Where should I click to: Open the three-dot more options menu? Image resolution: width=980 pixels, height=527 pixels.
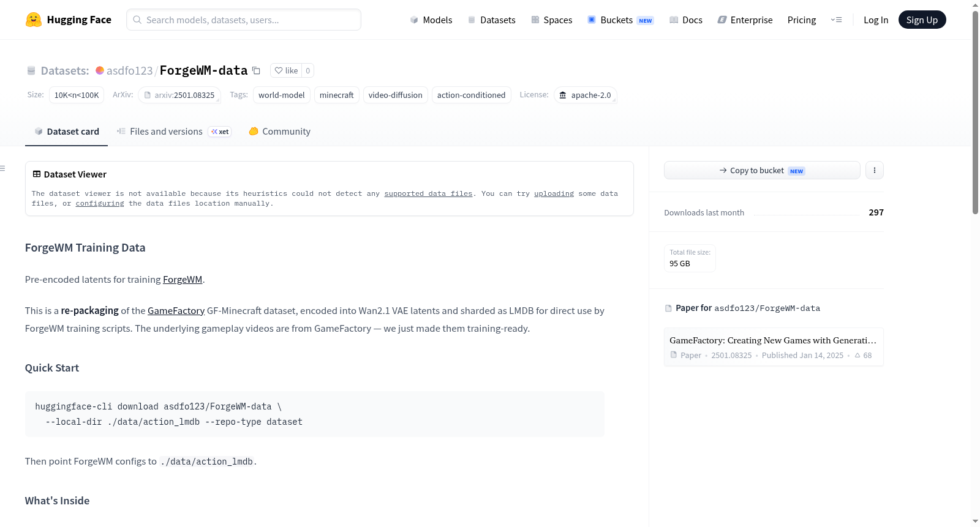(x=875, y=170)
